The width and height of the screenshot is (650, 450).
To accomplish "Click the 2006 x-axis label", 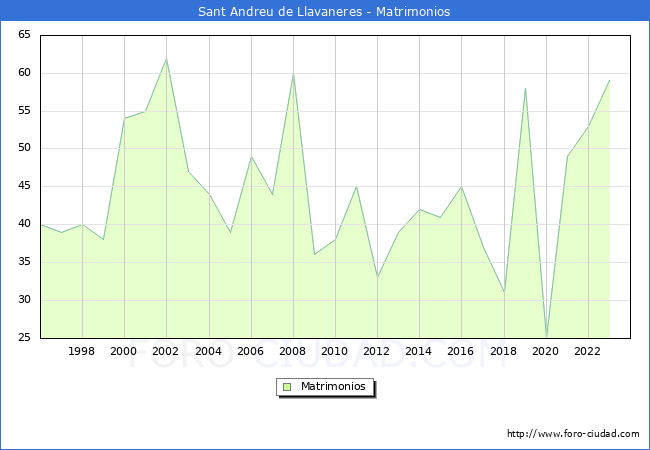I will point(251,351).
